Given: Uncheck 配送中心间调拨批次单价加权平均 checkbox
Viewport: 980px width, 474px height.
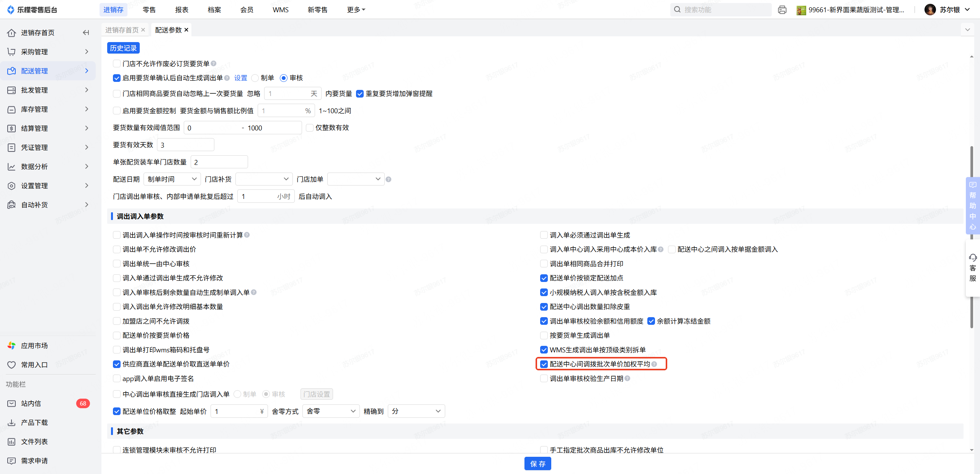Looking at the screenshot, I should click(x=544, y=364).
